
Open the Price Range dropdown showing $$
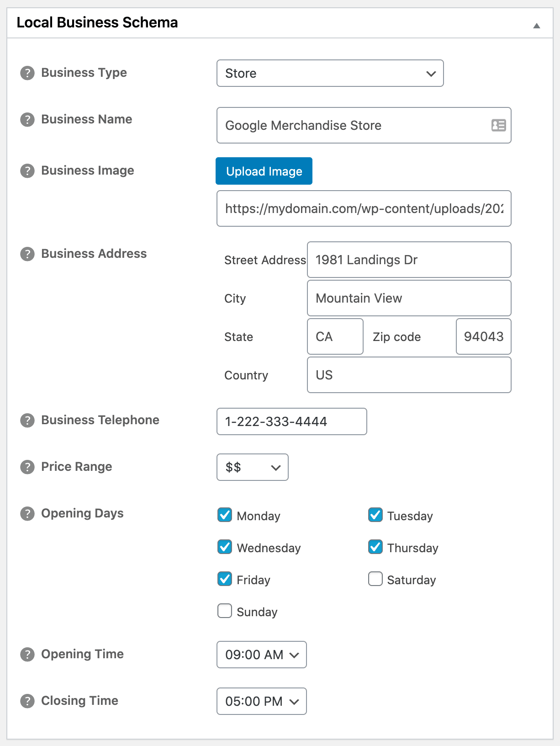(253, 467)
